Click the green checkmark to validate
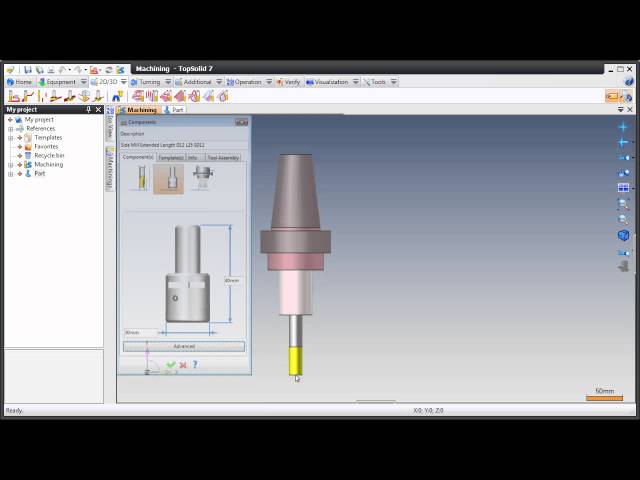640x480 pixels. [171, 365]
